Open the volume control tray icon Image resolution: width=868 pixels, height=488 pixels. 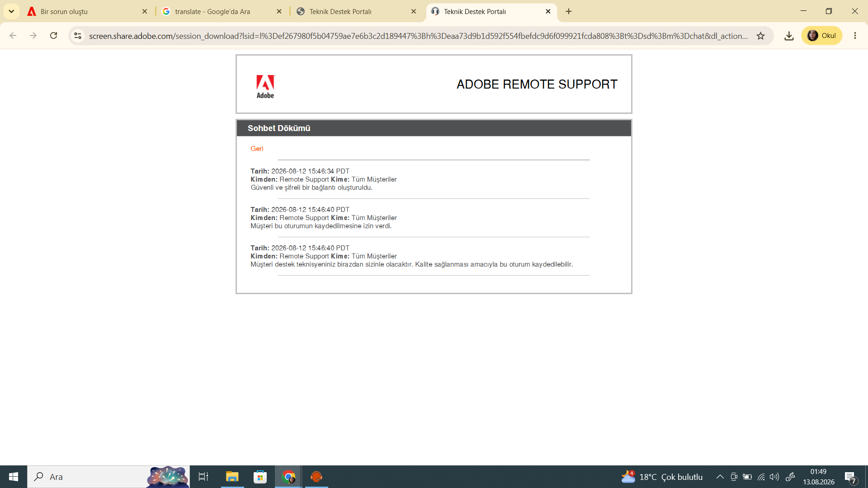tap(774, 477)
